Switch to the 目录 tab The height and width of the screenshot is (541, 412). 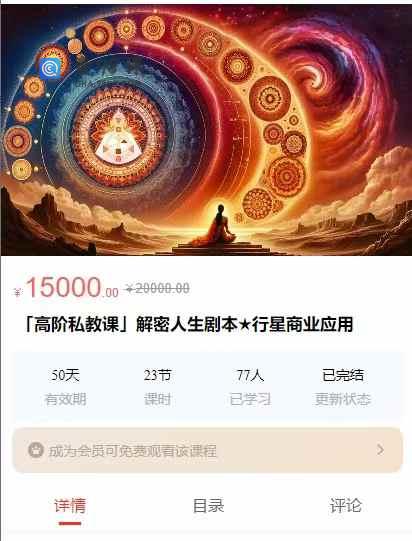(208, 506)
